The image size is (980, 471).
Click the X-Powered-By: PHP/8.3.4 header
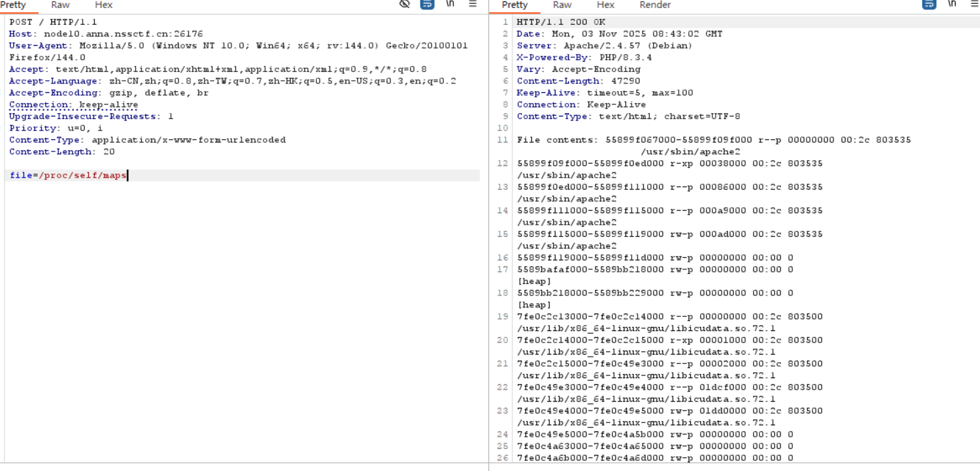point(585,58)
